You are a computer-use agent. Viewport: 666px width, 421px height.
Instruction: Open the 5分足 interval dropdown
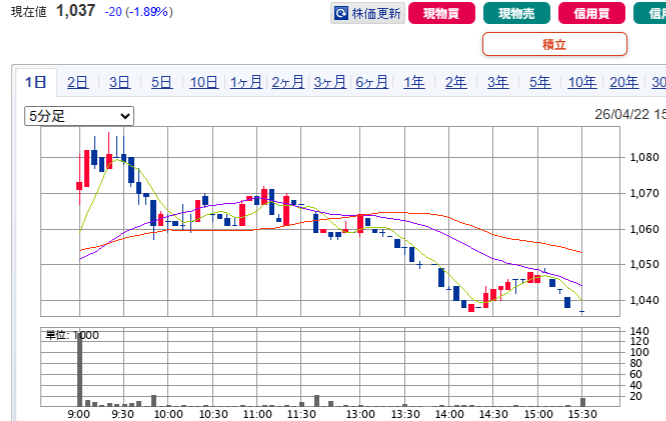click(79, 116)
